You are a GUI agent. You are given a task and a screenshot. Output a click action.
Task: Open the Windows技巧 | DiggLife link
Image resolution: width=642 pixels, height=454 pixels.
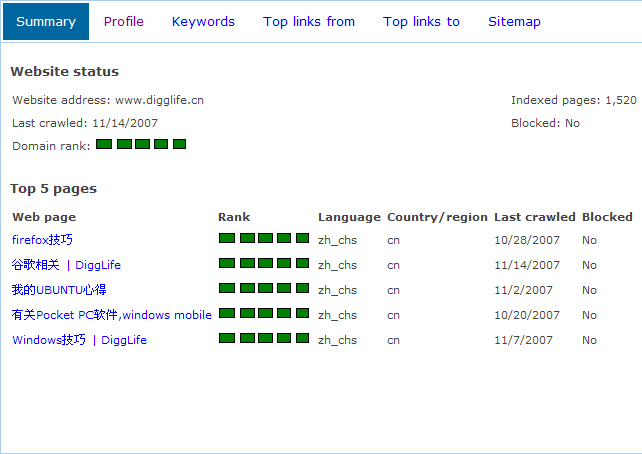pyautogui.click(x=79, y=340)
